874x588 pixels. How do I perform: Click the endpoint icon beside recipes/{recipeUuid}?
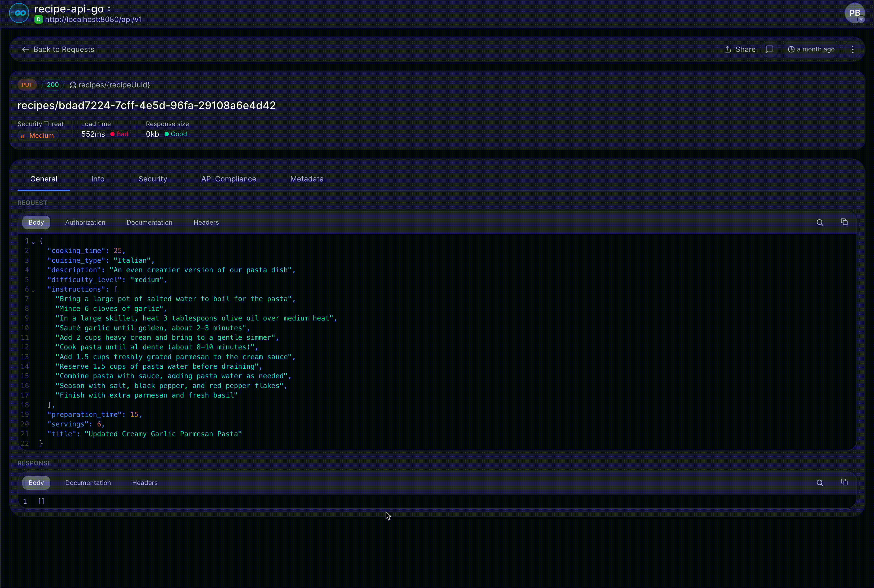pos(73,85)
